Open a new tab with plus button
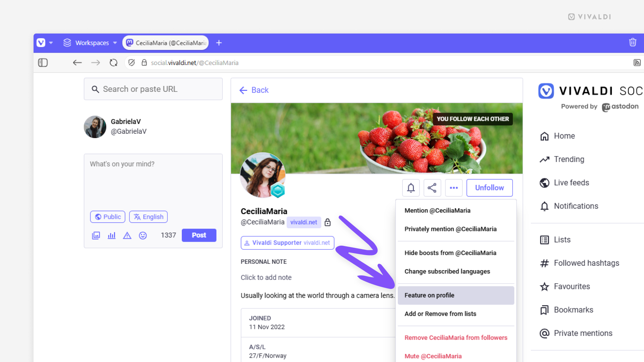This screenshot has width=644, height=362. coord(219,43)
